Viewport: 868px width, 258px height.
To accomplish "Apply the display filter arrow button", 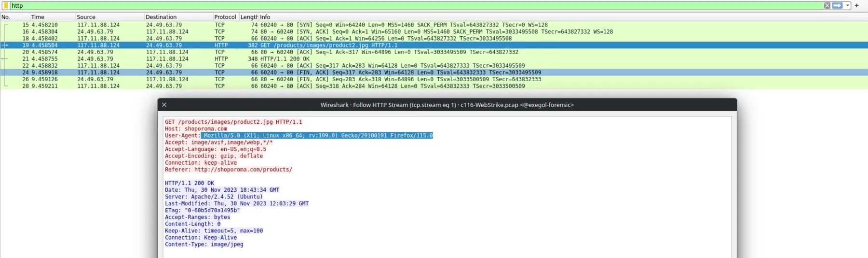I will (x=838, y=6).
